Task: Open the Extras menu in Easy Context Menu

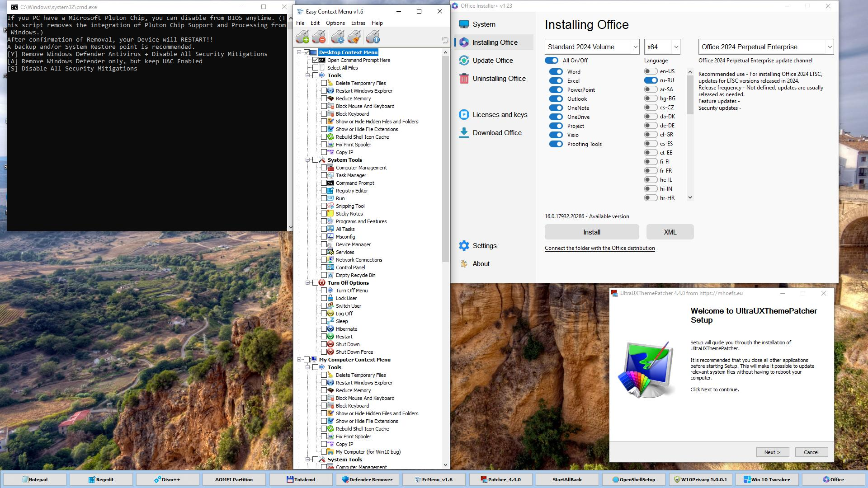Action: pyautogui.click(x=358, y=23)
